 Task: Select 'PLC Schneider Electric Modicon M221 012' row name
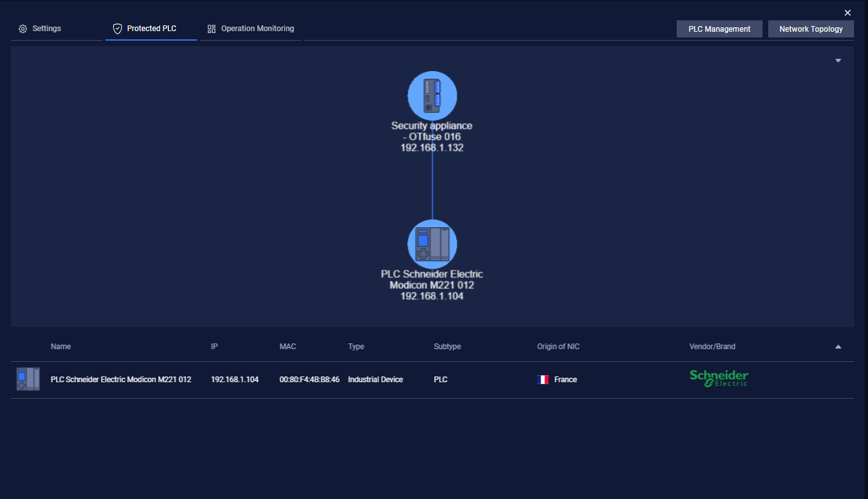coord(121,380)
